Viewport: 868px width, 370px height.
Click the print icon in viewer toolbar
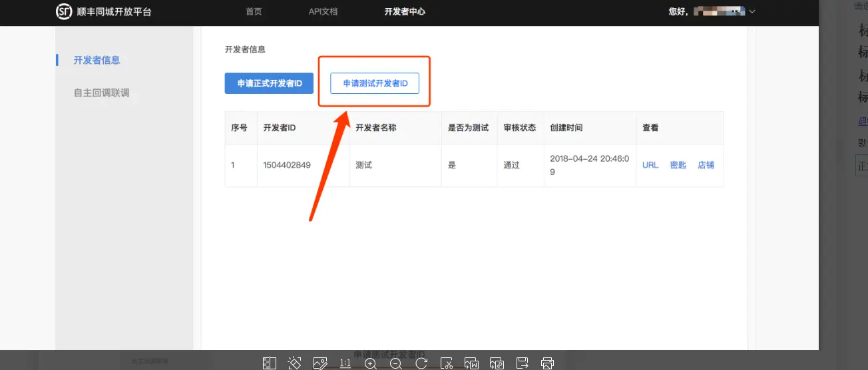[547, 363]
